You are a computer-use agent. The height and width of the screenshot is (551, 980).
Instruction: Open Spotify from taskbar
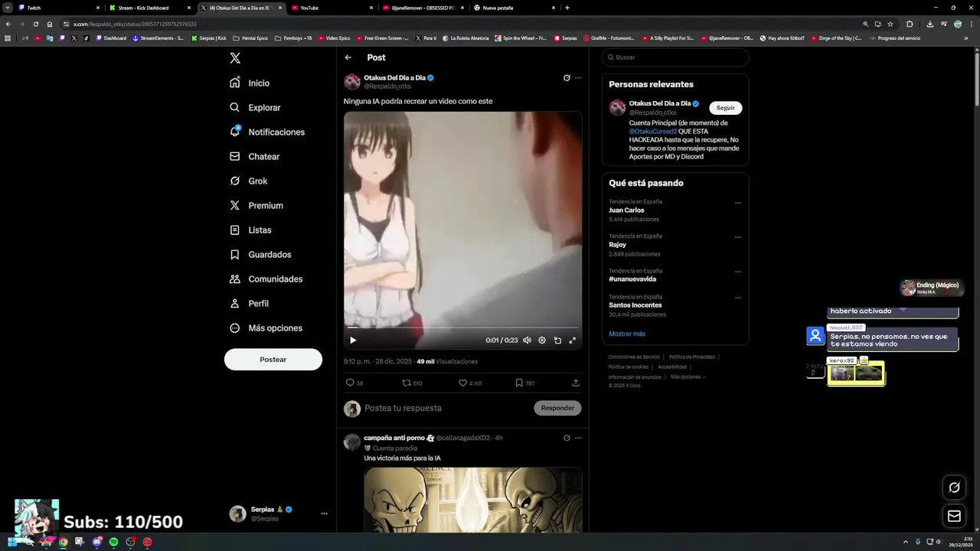click(113, 542)
